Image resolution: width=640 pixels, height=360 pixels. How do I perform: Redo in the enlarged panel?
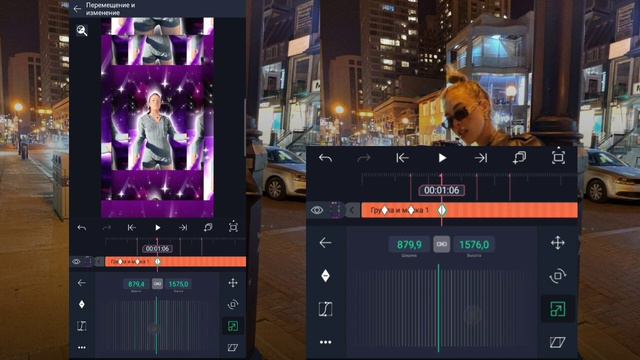click(363, 158)
